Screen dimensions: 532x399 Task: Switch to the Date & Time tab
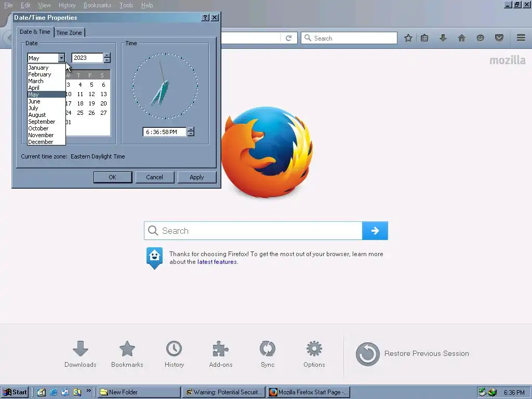click(35, 32)
